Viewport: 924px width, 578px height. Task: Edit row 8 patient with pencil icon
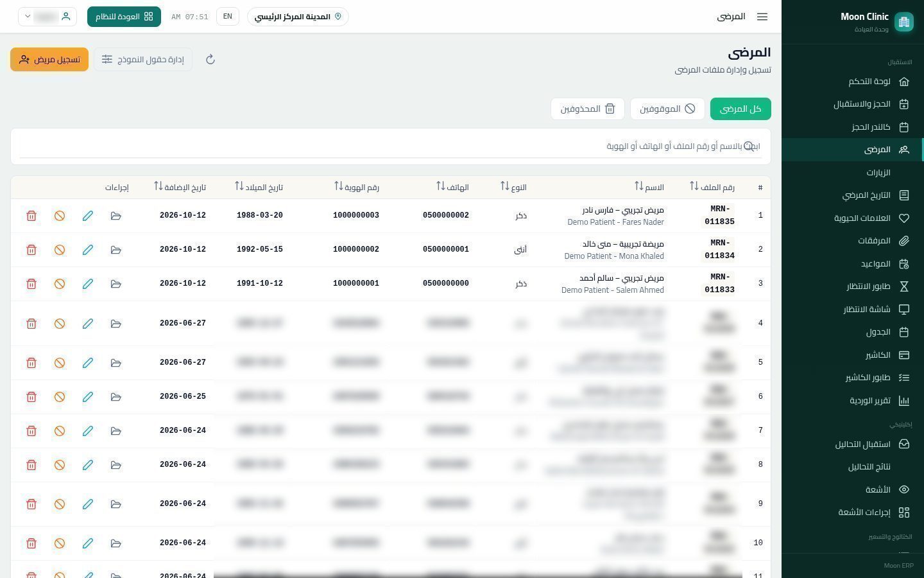pyautogui.click(x=88, y=465)
